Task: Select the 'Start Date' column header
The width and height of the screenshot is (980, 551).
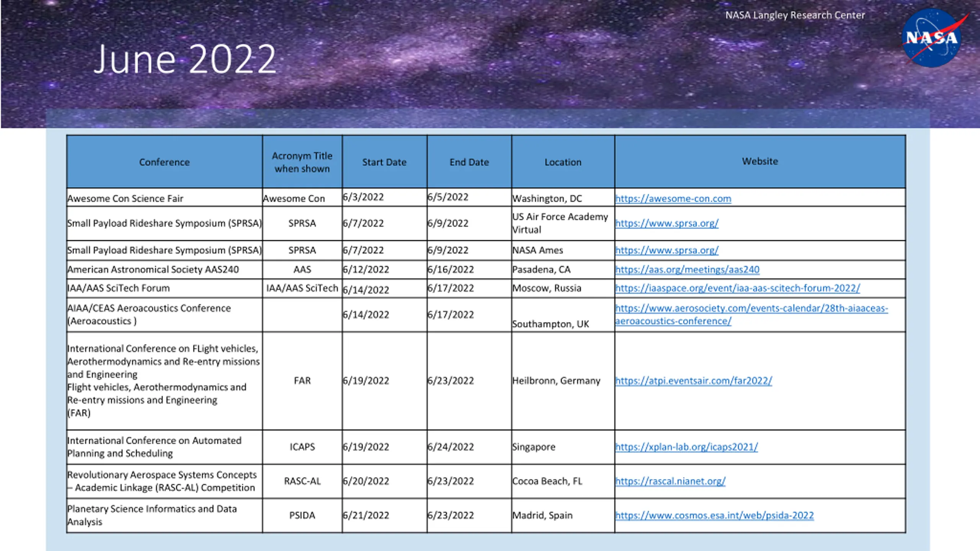Action: (x=384, y=162)
